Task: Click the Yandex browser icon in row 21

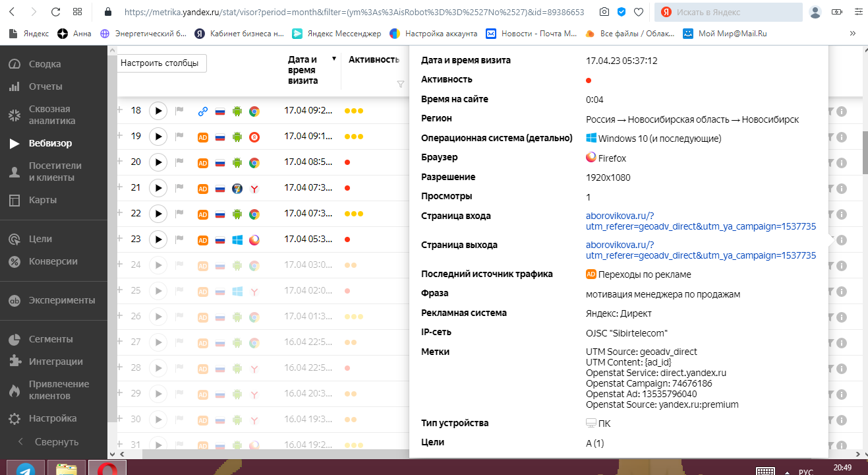Action: pyautogui.click(x=254, y=189)
